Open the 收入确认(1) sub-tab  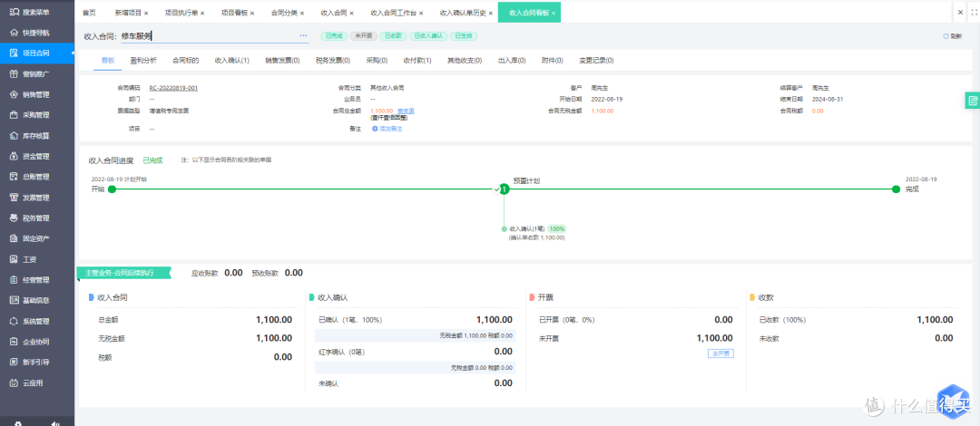[232, 61]
